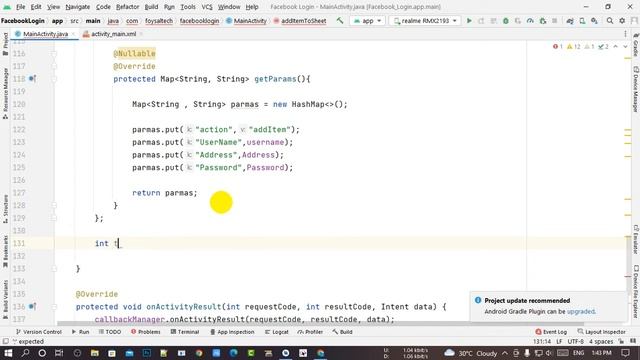The height and width of the screenshot is (360, 640).
Task: Click the 131:14 cursor position widget
Action: point(542,341)
